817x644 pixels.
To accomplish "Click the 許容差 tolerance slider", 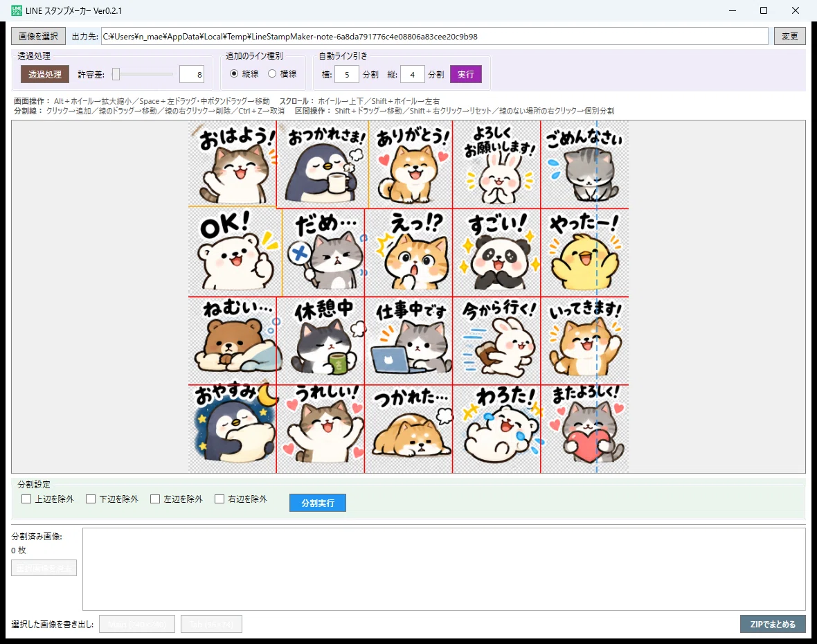I will coord(142,75).
